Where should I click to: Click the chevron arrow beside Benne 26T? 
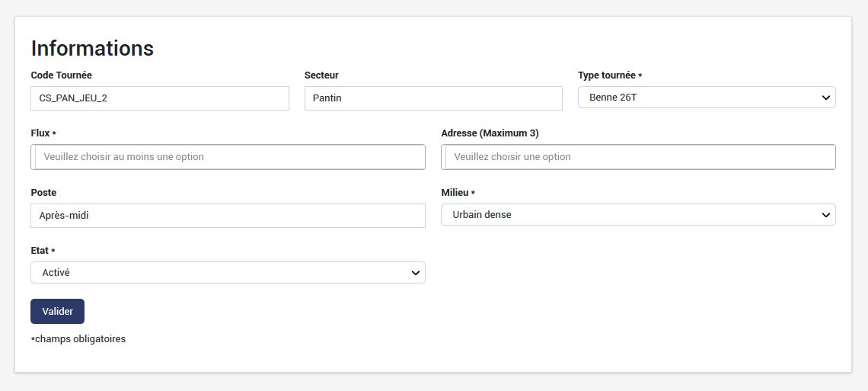(826, 98)
